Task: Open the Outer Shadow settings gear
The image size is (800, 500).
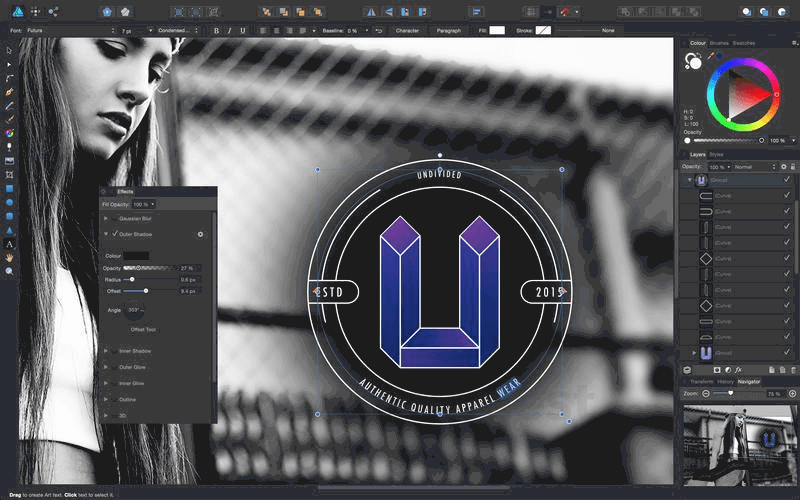Action: click(200, 234)
